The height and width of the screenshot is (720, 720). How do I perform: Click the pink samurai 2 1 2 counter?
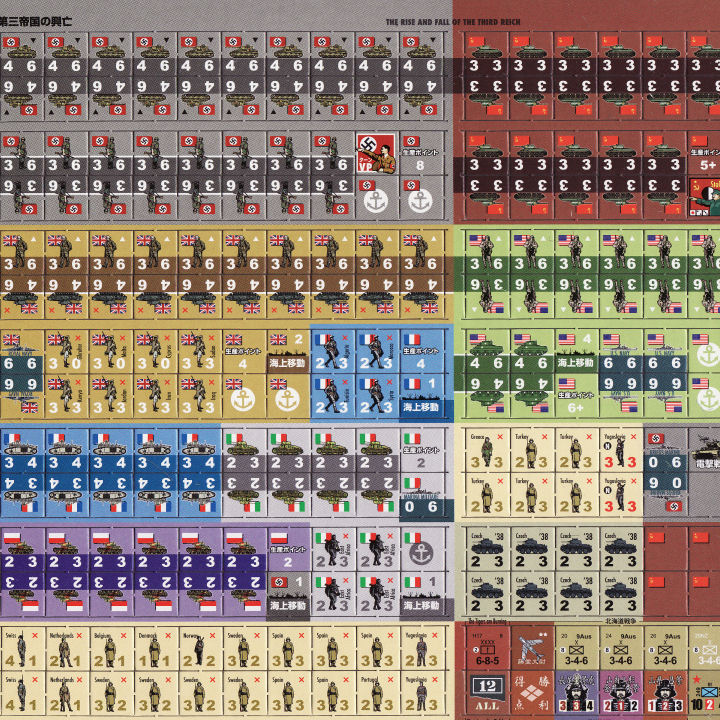620,694
